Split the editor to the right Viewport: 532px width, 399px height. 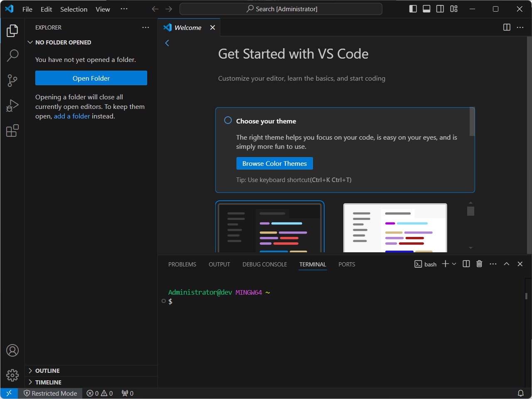[507, 27]
